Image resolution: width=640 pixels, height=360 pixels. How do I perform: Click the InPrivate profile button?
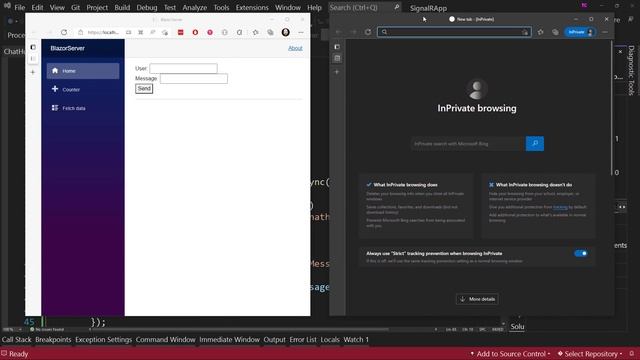click(x=580, y=32)
